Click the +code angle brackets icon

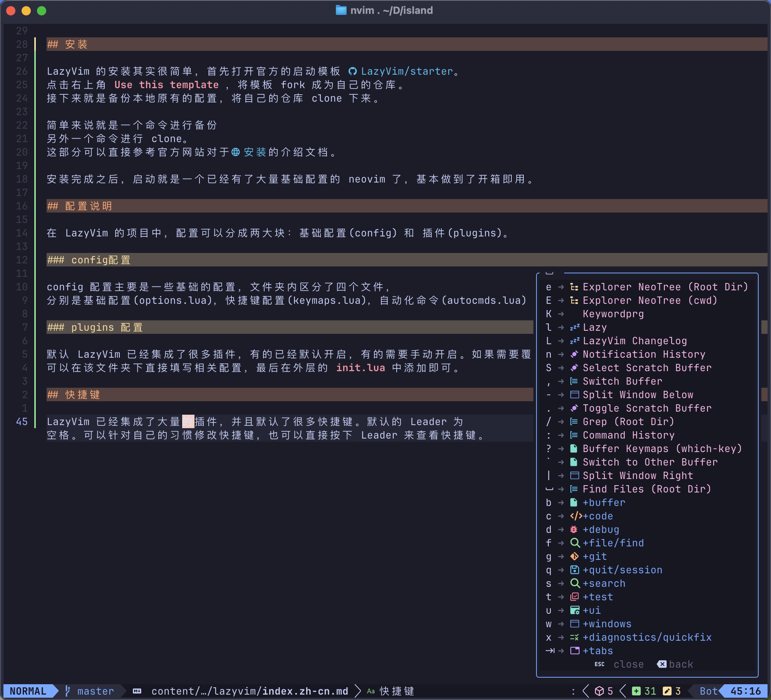[x=577, y=516]
